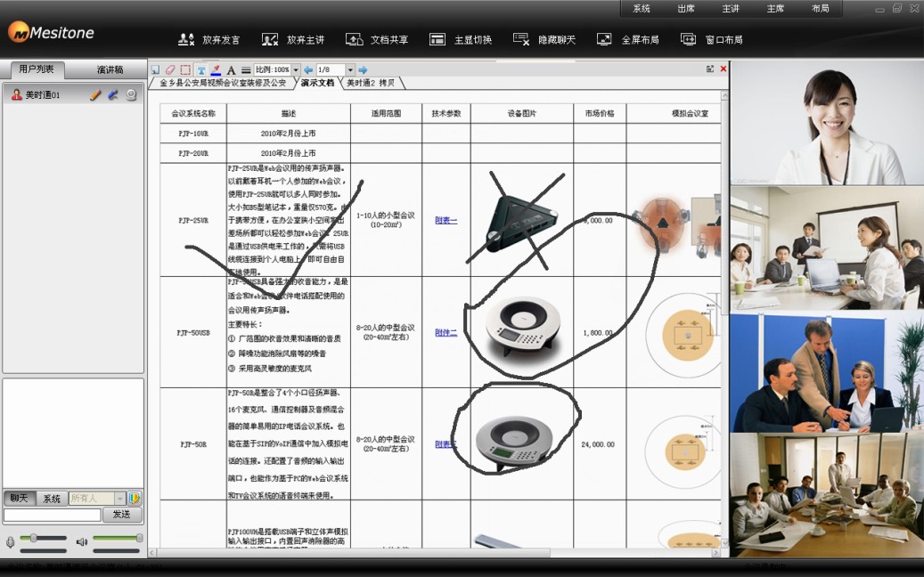Toggle microphone for user 美时通01

pyautogui.click(x=113, y=94)
